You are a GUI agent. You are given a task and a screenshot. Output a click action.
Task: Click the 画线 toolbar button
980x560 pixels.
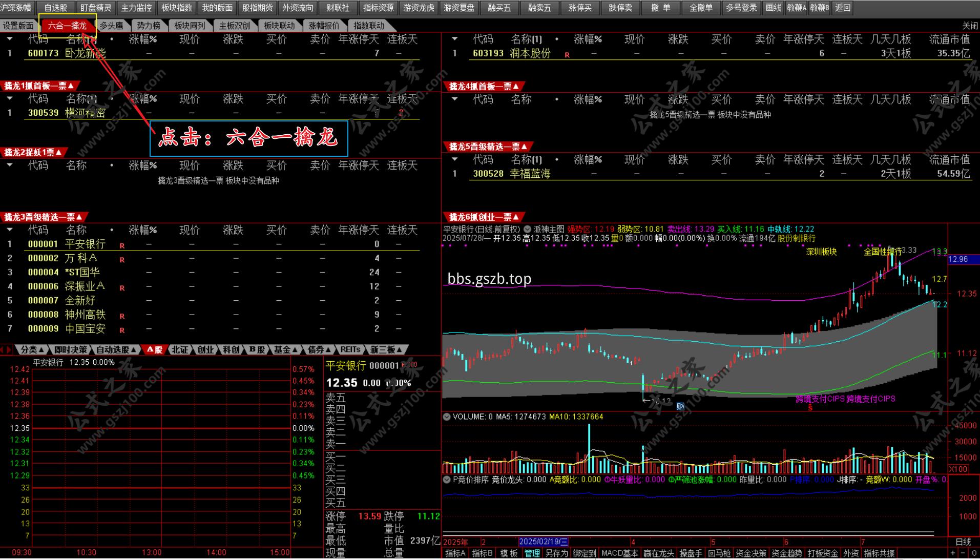[774, 8]
